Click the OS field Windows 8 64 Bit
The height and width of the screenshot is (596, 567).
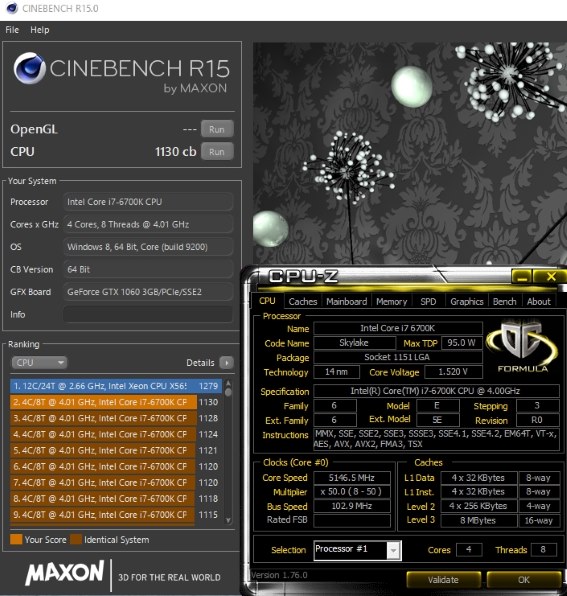coord(148,247)
